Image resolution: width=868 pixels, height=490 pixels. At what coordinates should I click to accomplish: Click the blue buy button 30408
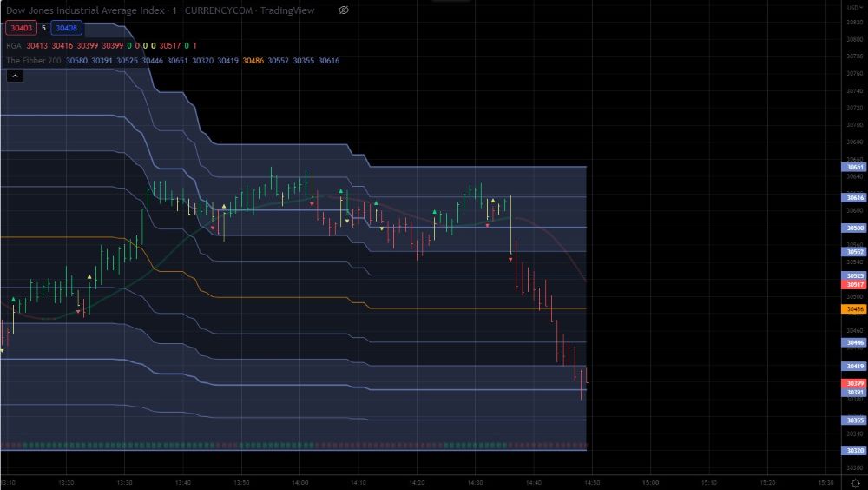point(67,28)
